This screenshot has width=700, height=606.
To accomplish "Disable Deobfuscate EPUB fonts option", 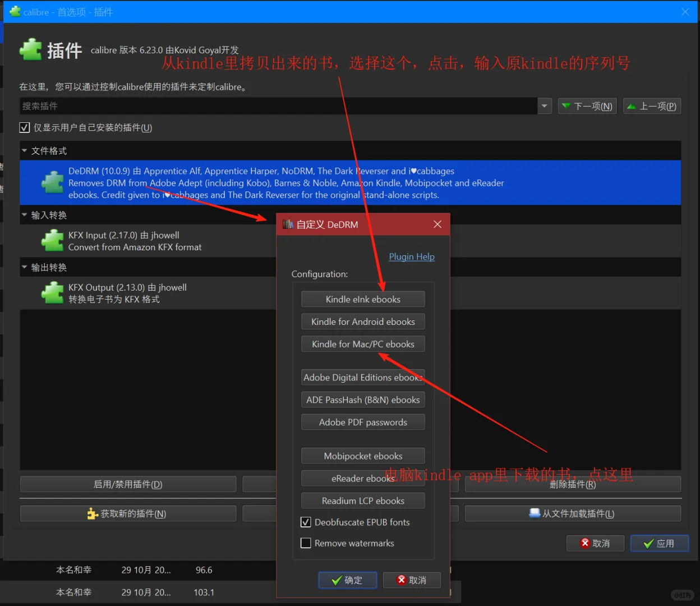I will point(306,522).
